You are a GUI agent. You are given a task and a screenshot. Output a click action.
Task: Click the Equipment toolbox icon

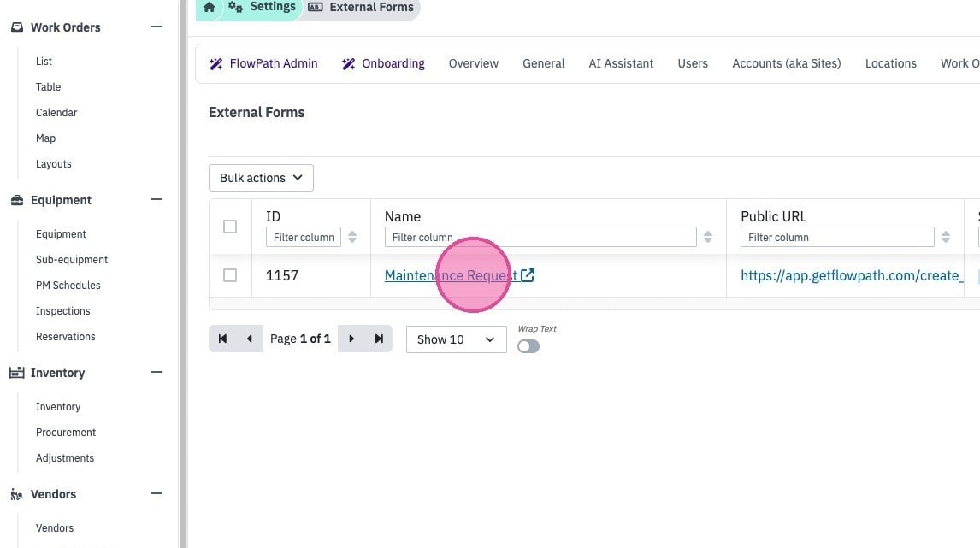[17, 200]
